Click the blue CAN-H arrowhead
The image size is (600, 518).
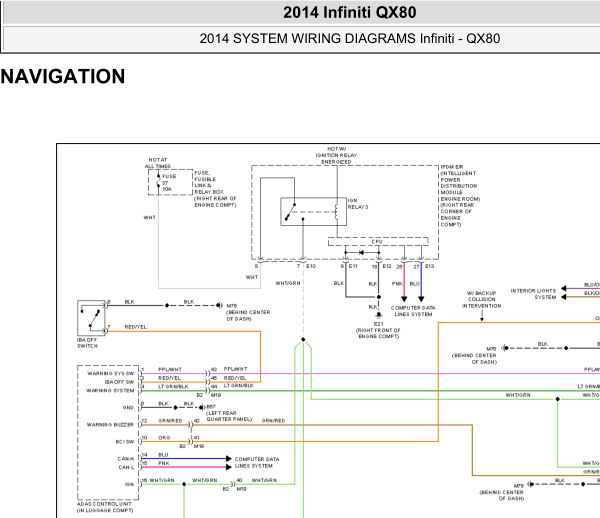click(229, 458)
